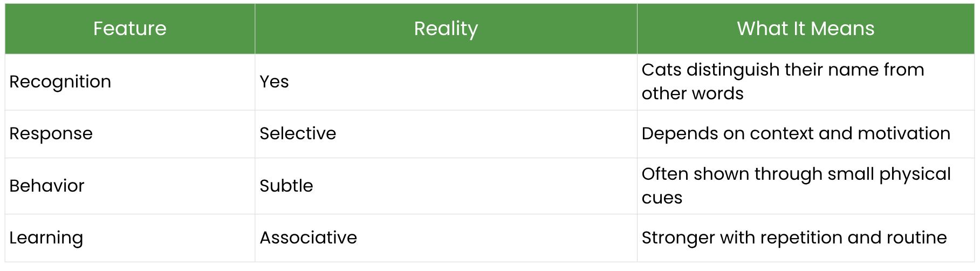980x271 pixels.
Task: Select the Yes cell in Reality column
Action: tap(274, 82)
